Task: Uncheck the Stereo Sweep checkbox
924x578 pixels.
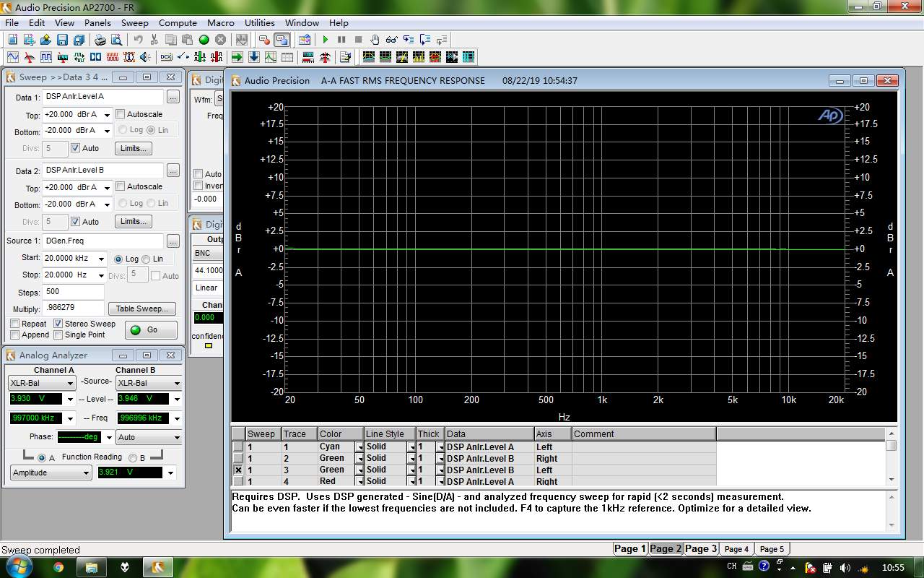Action: coord(58,324)
